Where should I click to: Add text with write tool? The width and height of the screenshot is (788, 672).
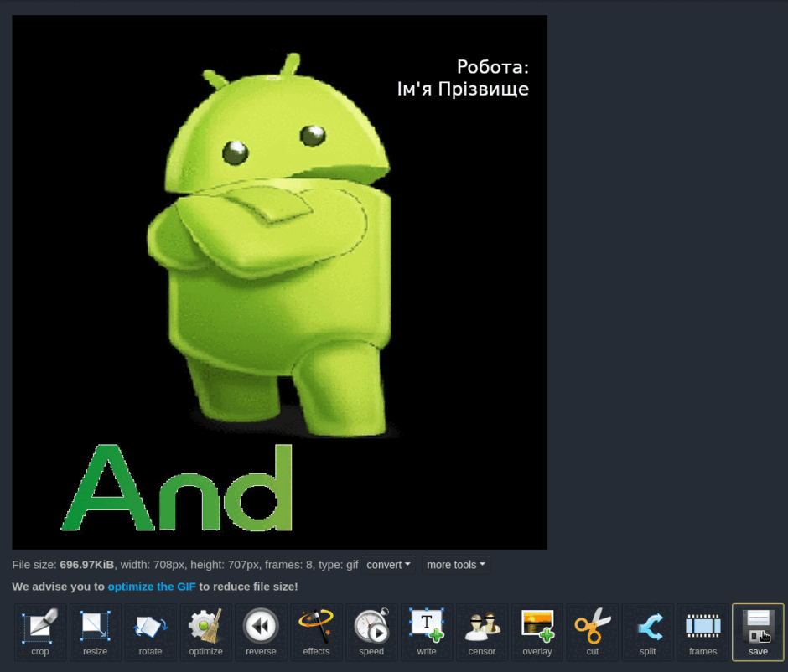coord(427,632)
